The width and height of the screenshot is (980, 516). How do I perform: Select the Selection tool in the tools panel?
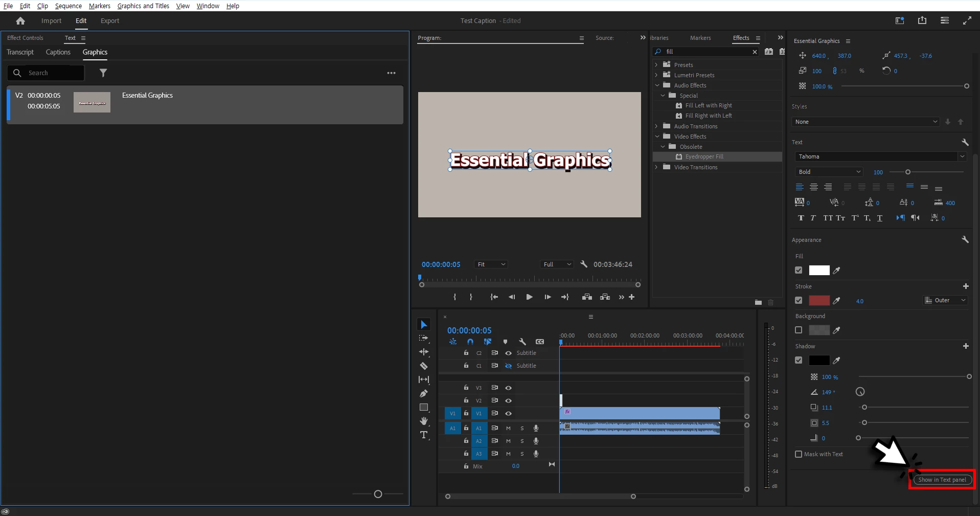click(x=424, y=325)
